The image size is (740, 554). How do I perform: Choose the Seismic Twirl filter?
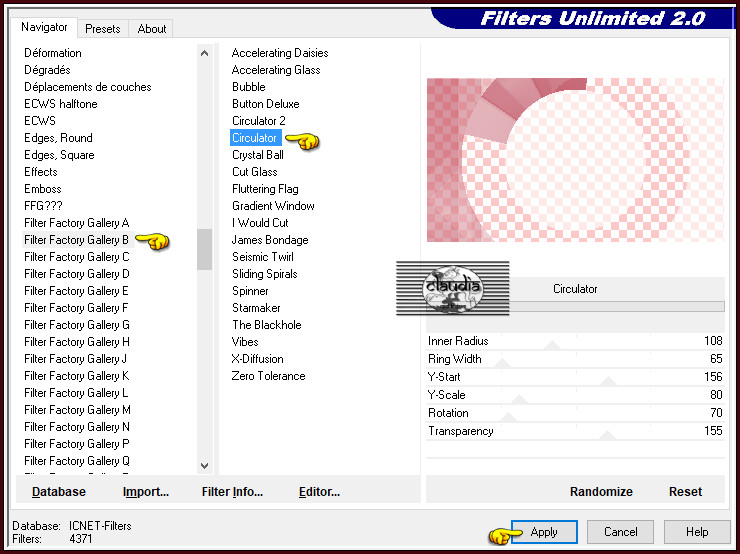263,257
